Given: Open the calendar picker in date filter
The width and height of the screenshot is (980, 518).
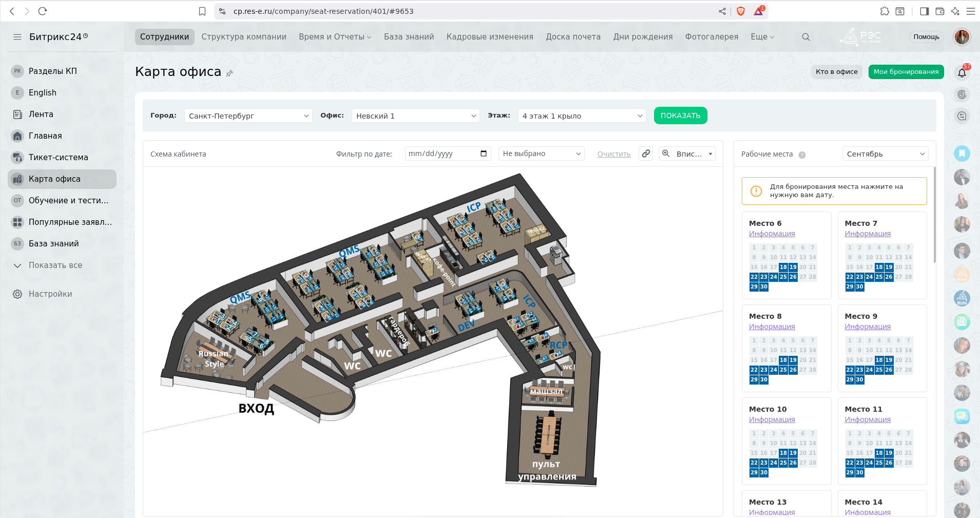Looking at the screenshot, I should (x=483, y=154).
